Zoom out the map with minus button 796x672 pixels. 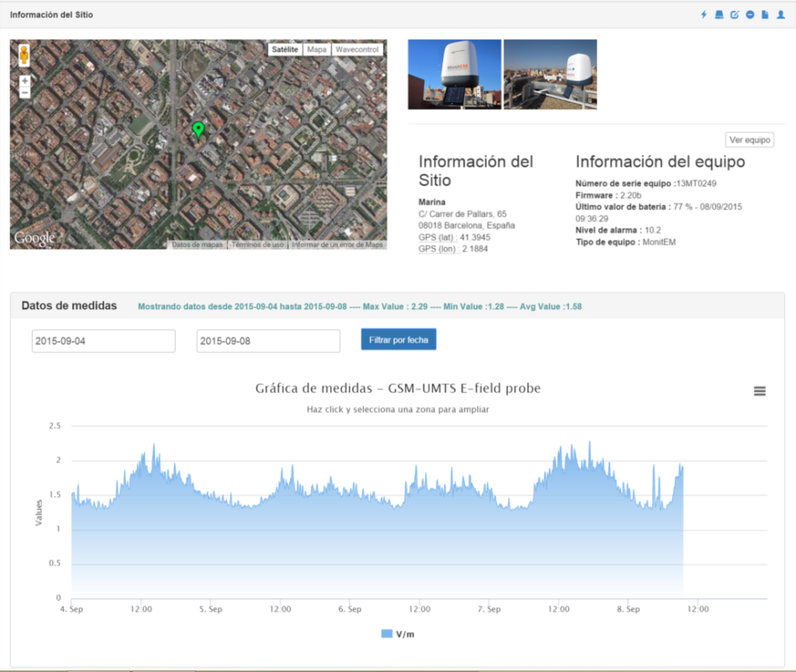point(24,93)
